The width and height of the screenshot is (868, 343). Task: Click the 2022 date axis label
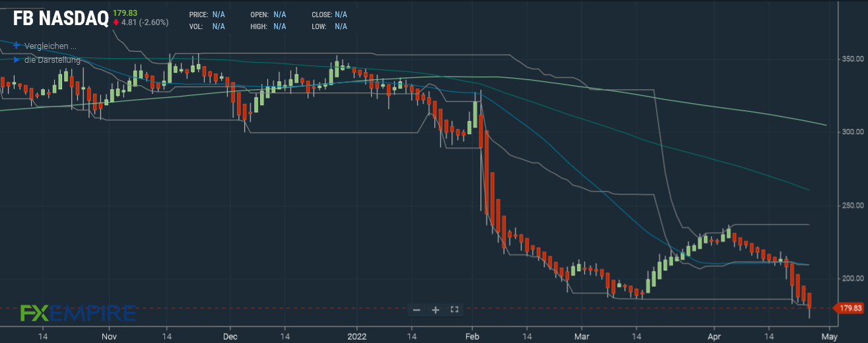[x=356, y=336]
